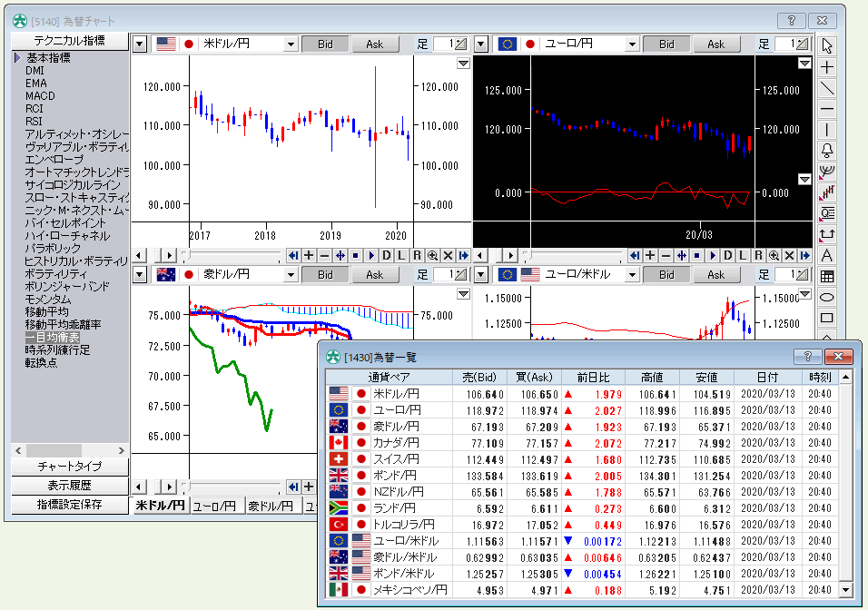Select the parallel channel lines tool
The image size is (868, 610).
[x=827, y=192]
